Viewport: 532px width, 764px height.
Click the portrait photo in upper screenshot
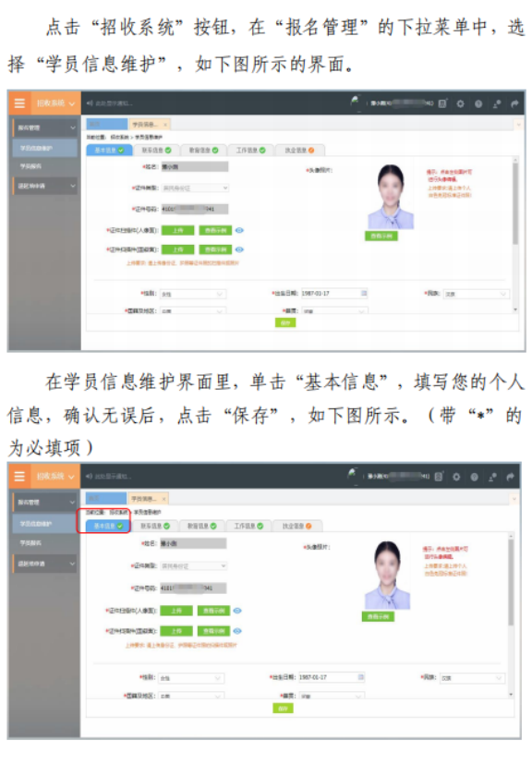tap(391, 197)
